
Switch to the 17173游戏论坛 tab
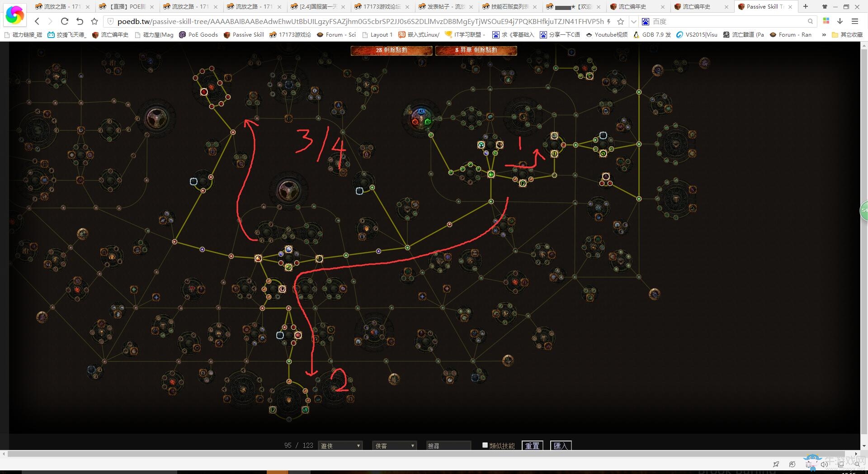click(x=382, y=6)
